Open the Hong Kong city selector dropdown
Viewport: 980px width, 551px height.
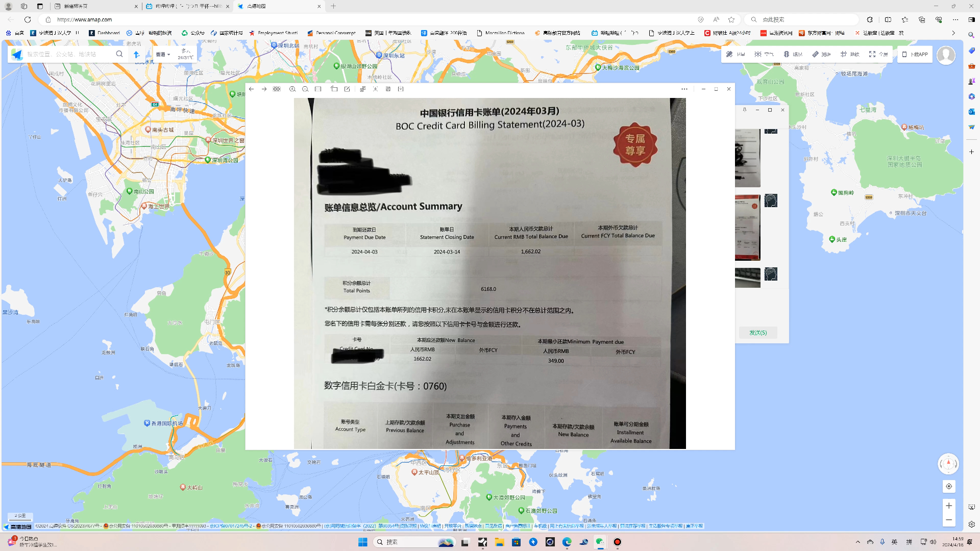(x=163, y=54)
